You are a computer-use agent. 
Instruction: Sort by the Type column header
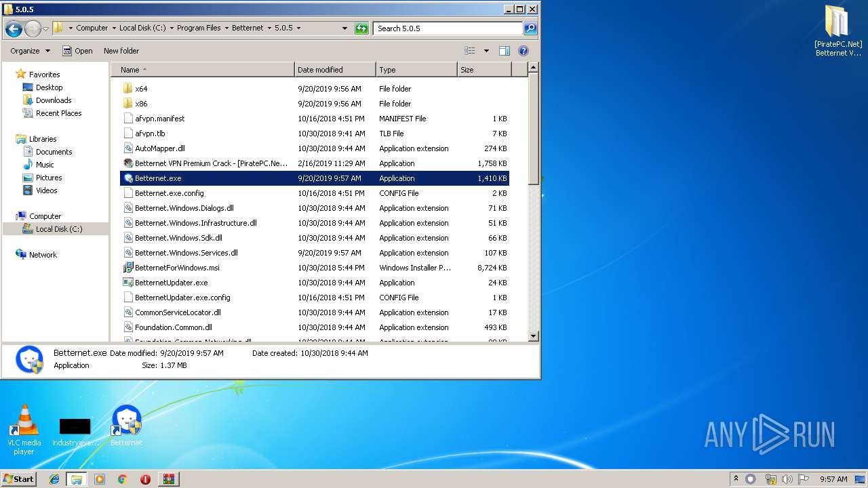click(x=417, y=70)
